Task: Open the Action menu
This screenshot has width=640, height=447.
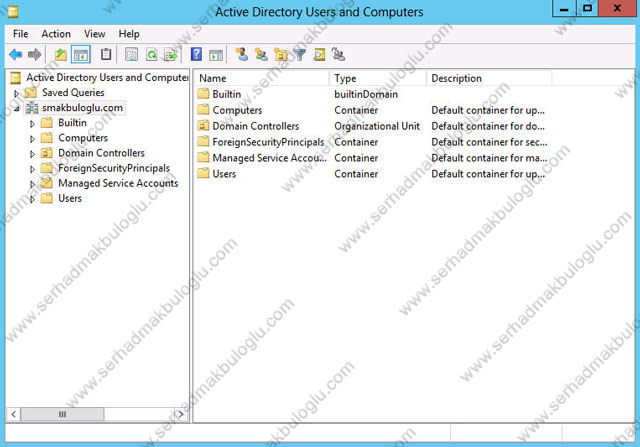Action: click(56, 34)
